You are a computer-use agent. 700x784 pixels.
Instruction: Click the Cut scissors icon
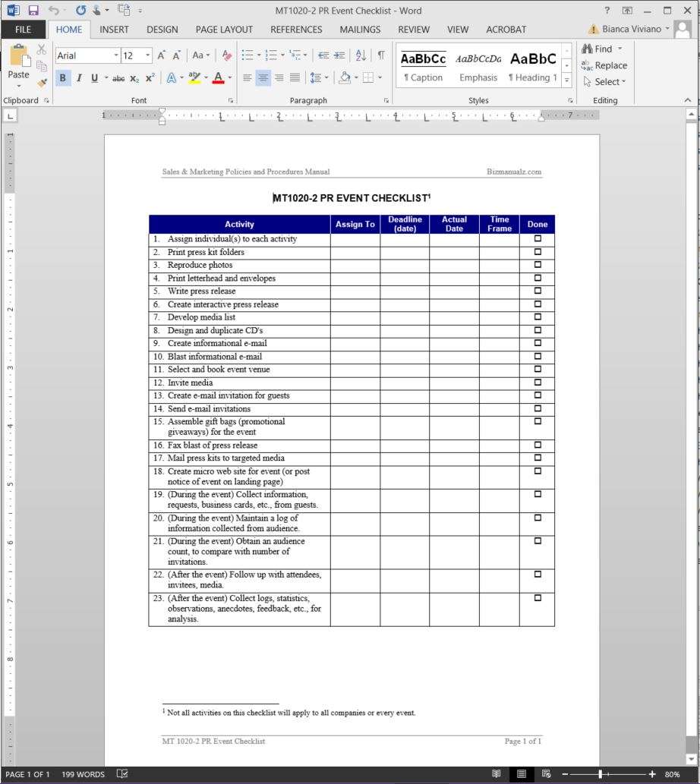click(42, 49)
